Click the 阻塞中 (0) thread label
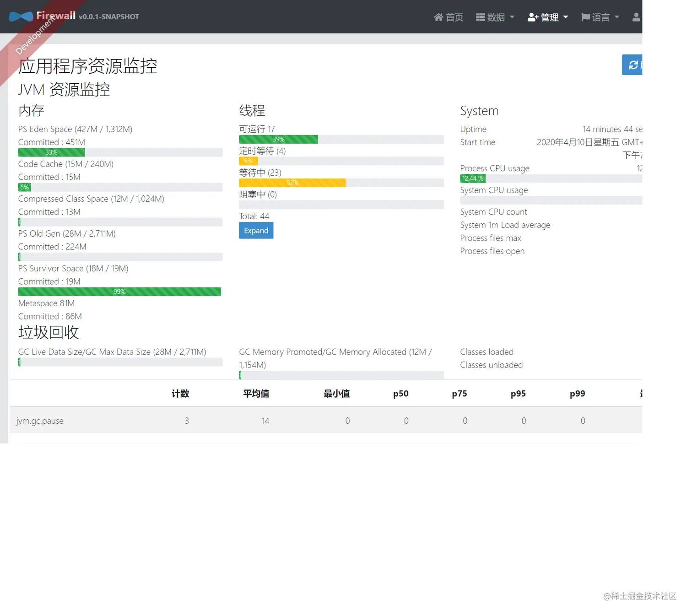692x616 pixels. point(258,195)
